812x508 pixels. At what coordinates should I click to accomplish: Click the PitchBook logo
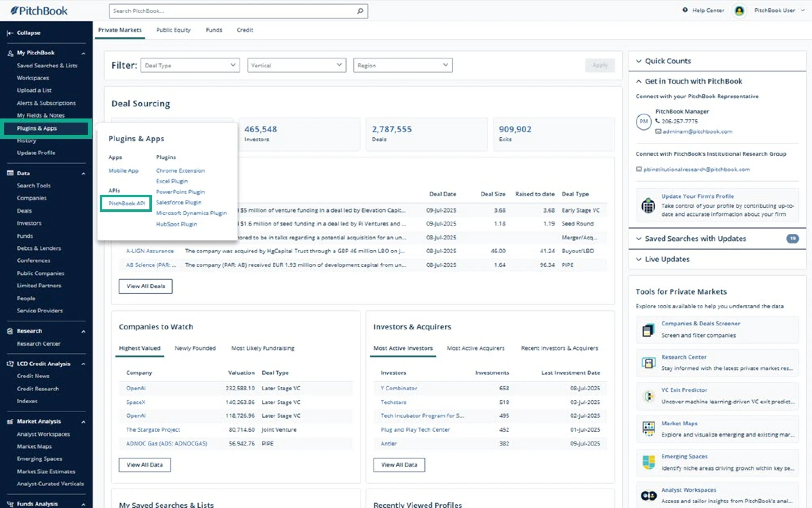click(x=39, y=11)
